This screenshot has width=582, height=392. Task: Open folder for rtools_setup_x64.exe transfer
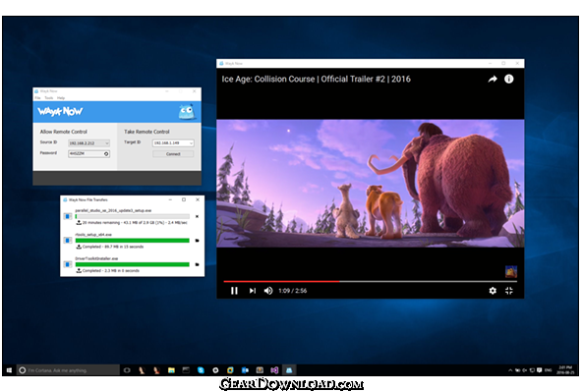[x=197, y=241]
